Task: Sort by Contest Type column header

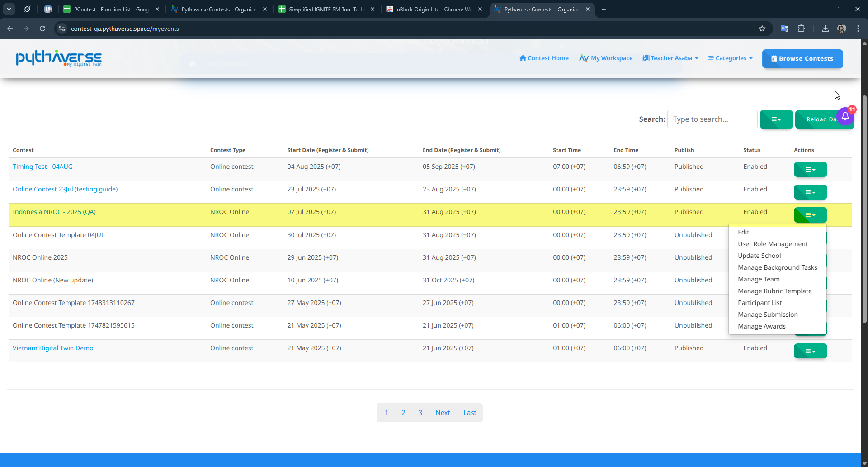Action: (x=228, y=150)
